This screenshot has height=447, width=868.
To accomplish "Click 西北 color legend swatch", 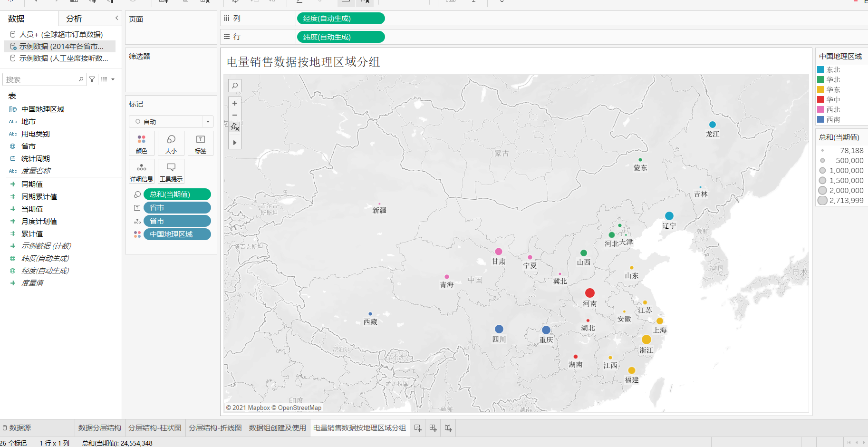I will pos(820,110).
